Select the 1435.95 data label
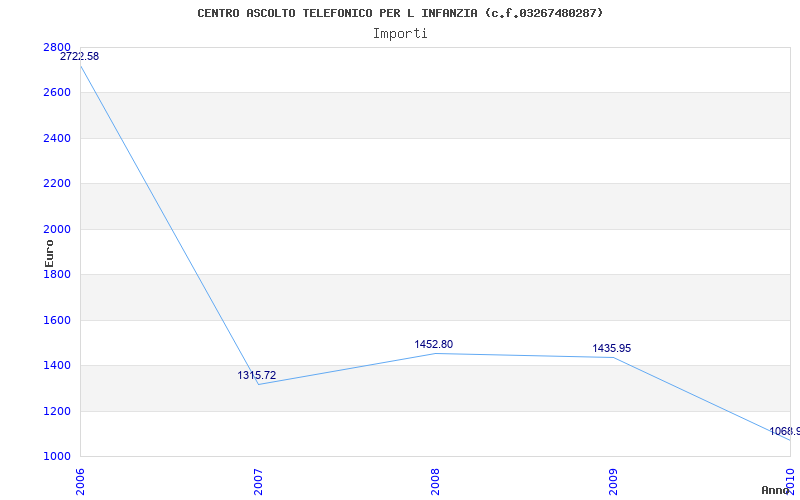800x500 pixels. (x=612, y=348)
